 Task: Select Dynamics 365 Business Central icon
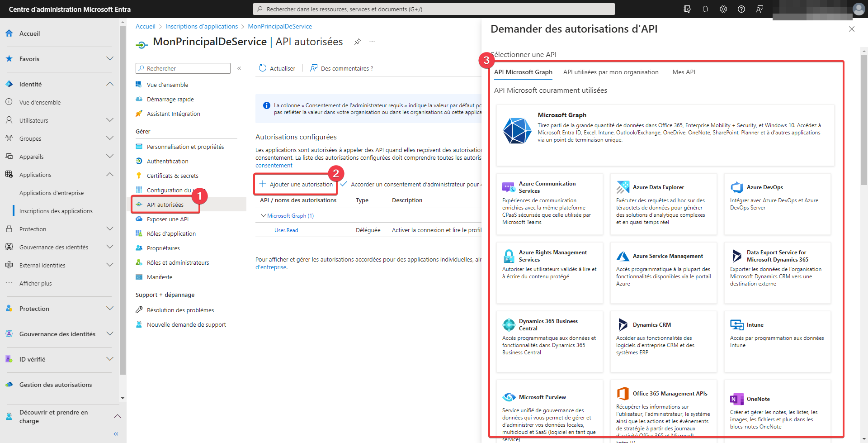(x=509, y=324)
